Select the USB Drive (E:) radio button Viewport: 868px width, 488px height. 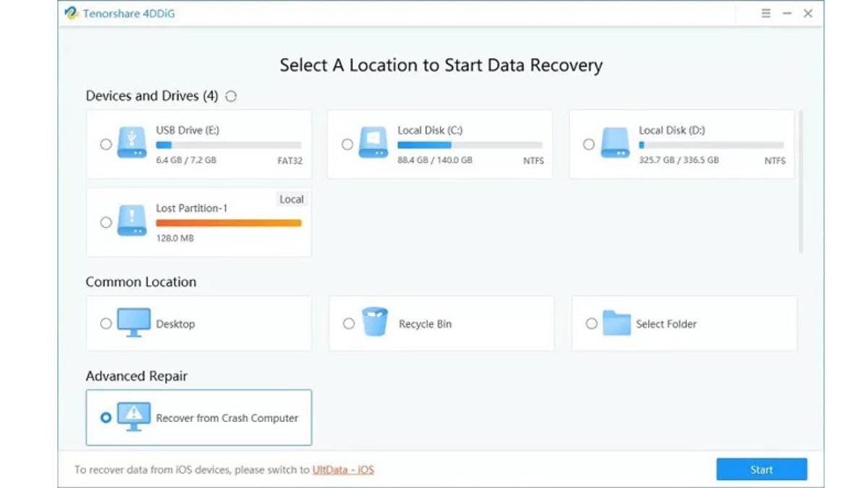pos(106,145)
